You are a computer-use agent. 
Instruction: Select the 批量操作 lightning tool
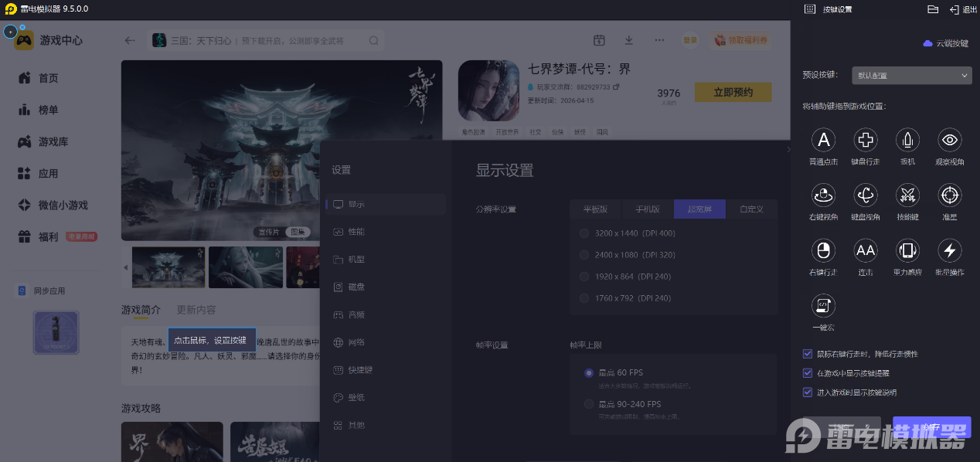point(949,250)
